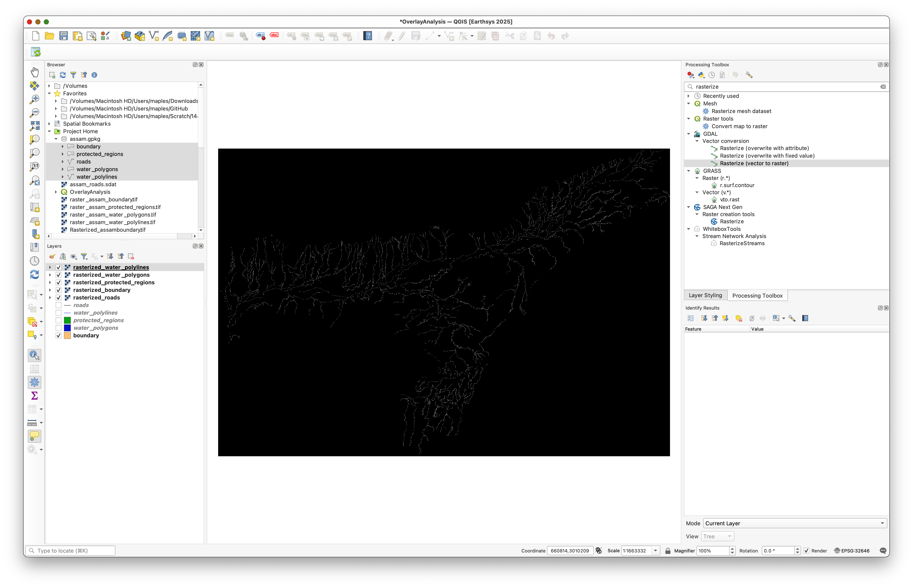Select assam_roads.sdat in Browser

coord(93,184)
